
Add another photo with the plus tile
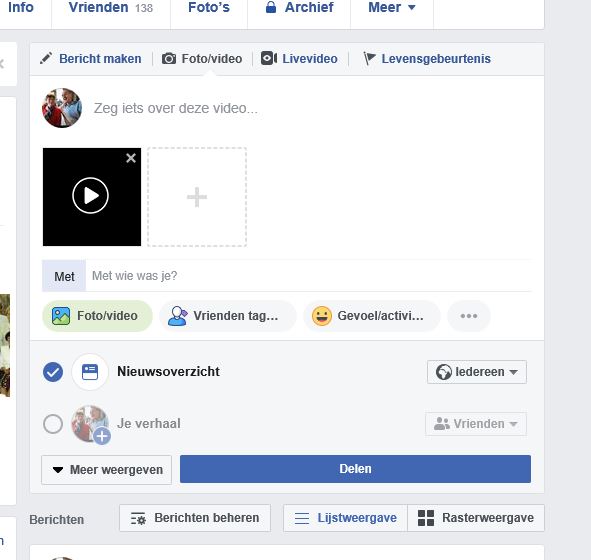pos(197,197)
